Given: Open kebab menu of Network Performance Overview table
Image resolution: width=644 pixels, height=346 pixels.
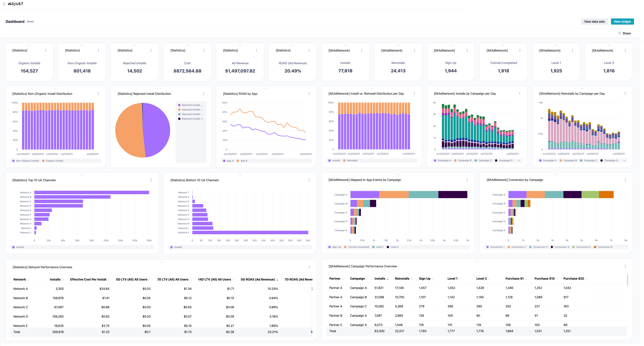Looking at the screenshot, I should (309, 267).
